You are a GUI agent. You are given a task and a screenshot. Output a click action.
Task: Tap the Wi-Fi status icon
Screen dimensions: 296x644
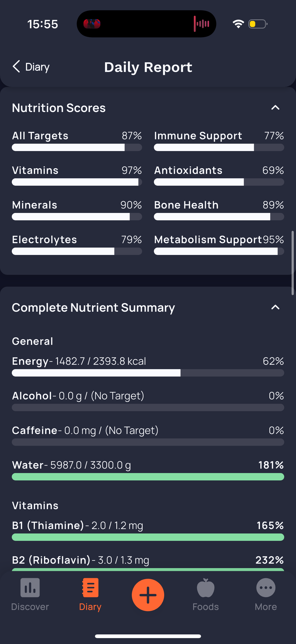[238, 24]
